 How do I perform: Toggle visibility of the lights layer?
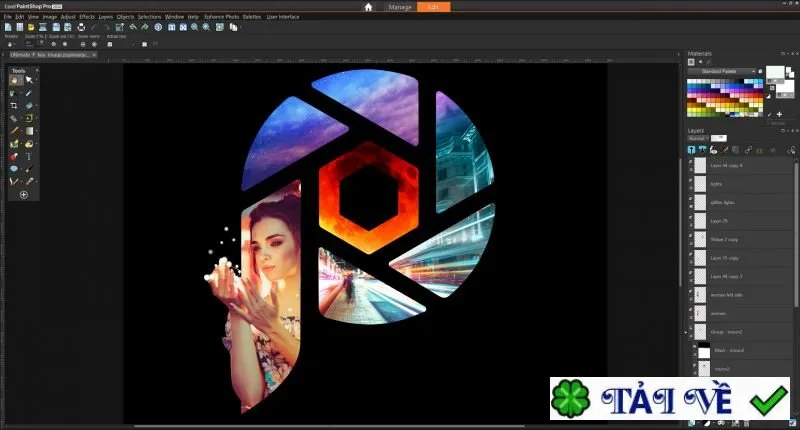[691, 181]
